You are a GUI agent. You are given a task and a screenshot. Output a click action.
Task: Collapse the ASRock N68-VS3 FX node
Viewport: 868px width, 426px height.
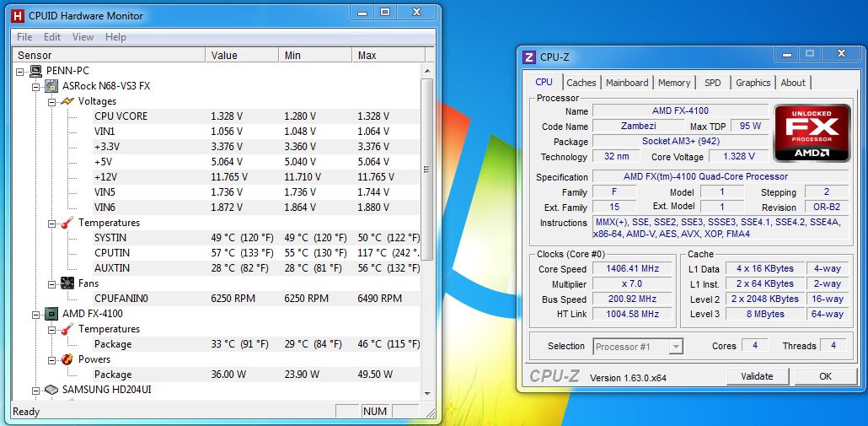click(x=36, y=86)
